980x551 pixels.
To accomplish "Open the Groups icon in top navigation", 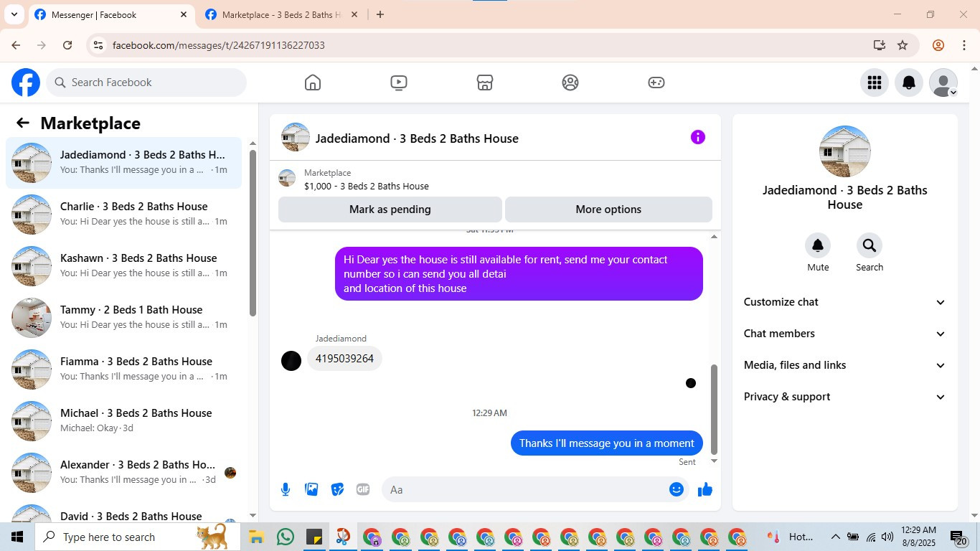I will tap(570, 83).
